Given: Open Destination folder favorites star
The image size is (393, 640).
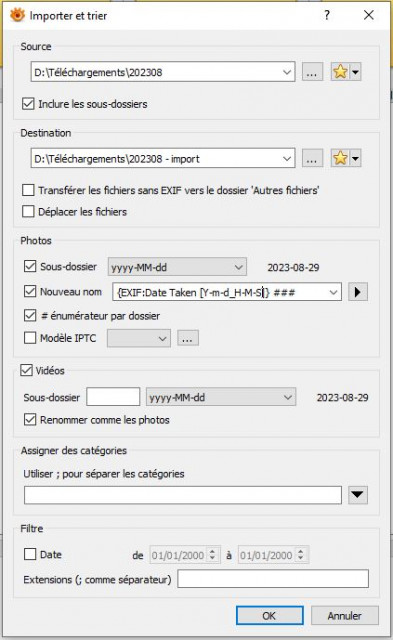Looking at the screenshot, I should (x=340, y=158).
